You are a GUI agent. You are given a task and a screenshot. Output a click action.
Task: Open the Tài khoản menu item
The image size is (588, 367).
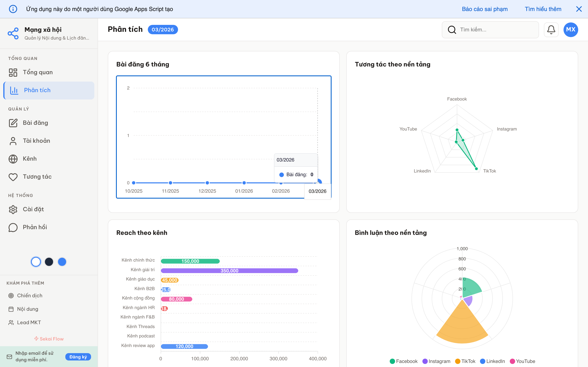pos(37,141)
